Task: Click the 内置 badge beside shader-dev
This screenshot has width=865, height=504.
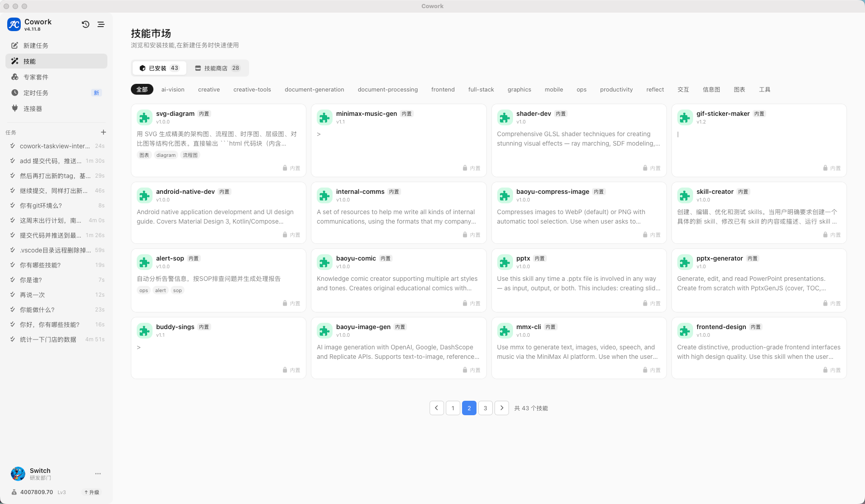Action: [x=561, y=114]
